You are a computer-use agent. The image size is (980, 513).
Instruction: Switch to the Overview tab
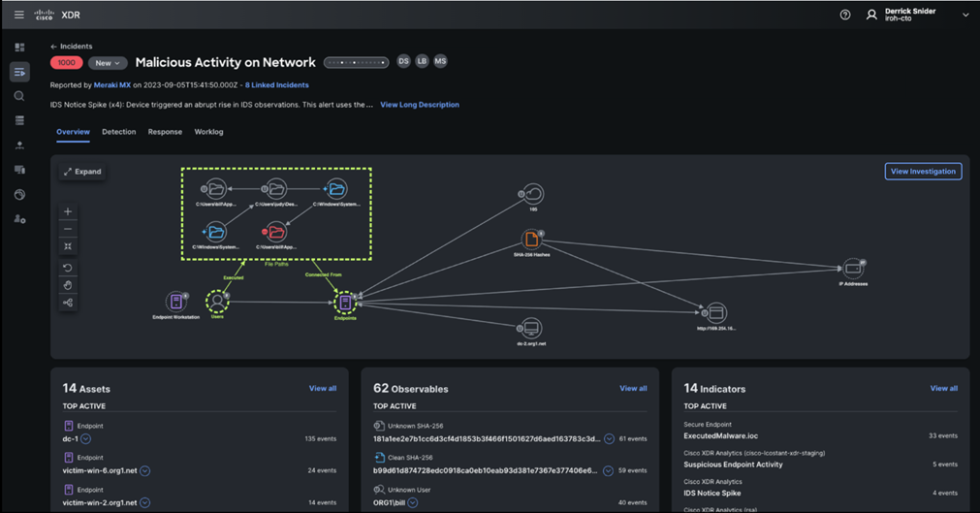click(x=73, y=132)
